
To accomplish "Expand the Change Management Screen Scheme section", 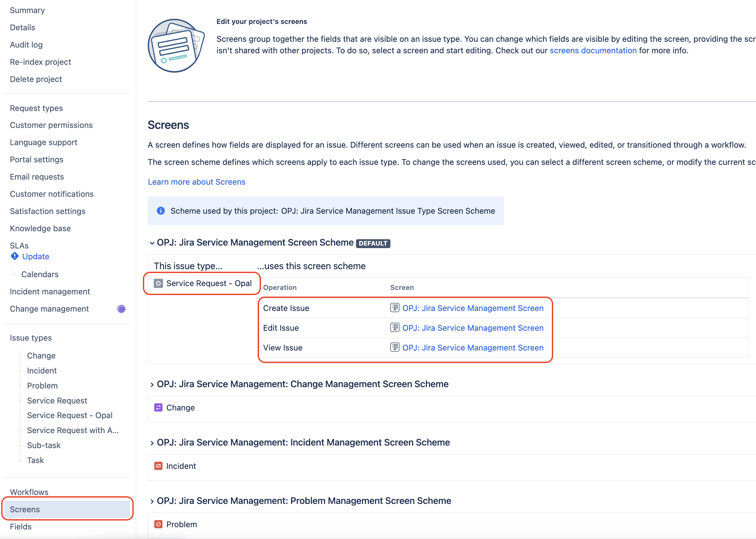I will point(152,385).
